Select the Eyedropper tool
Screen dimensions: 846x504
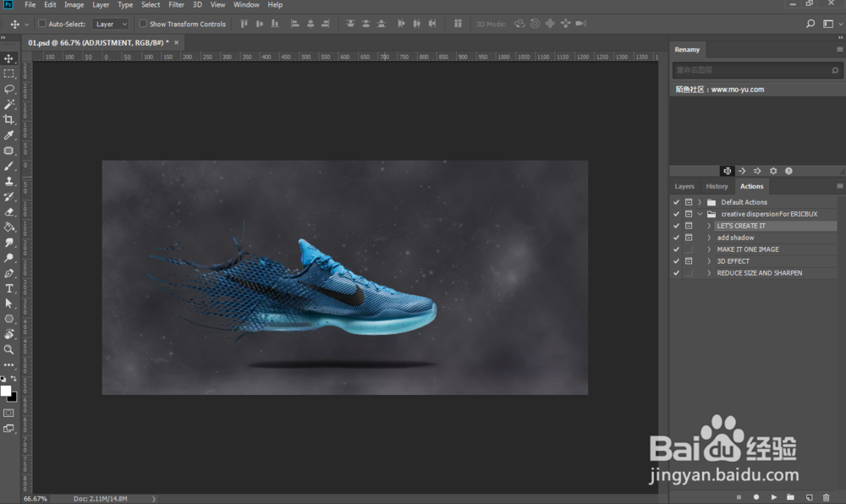coord(8,134)
